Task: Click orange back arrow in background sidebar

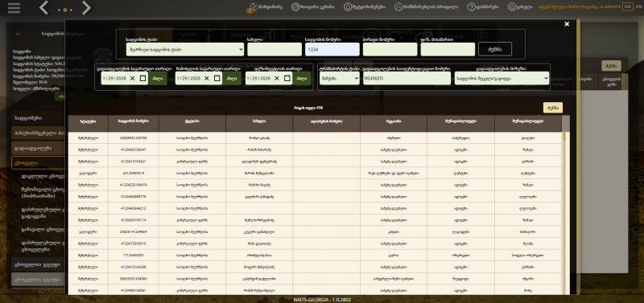Action: tap(18, 34)
